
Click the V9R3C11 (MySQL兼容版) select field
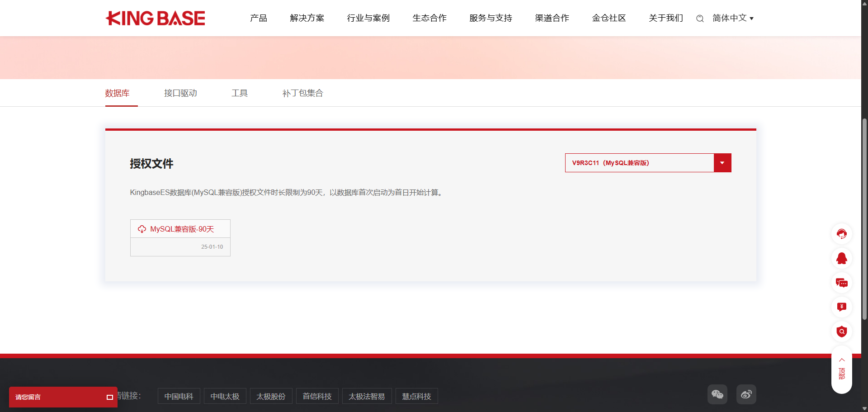648,163
